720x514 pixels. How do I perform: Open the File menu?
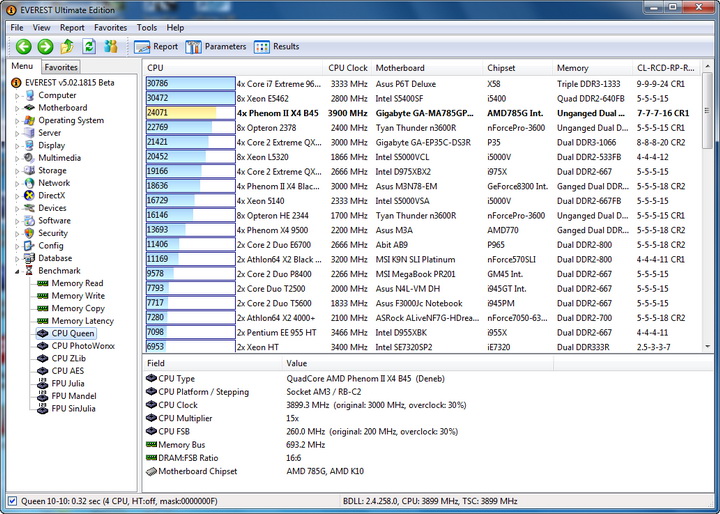[17, 28]
